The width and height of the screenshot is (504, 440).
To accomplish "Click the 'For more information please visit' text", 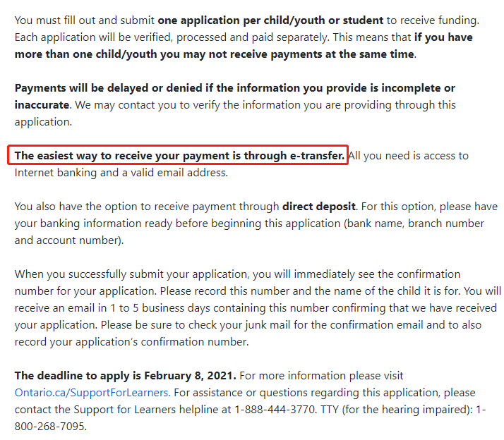I will click(x=321, y=375).
